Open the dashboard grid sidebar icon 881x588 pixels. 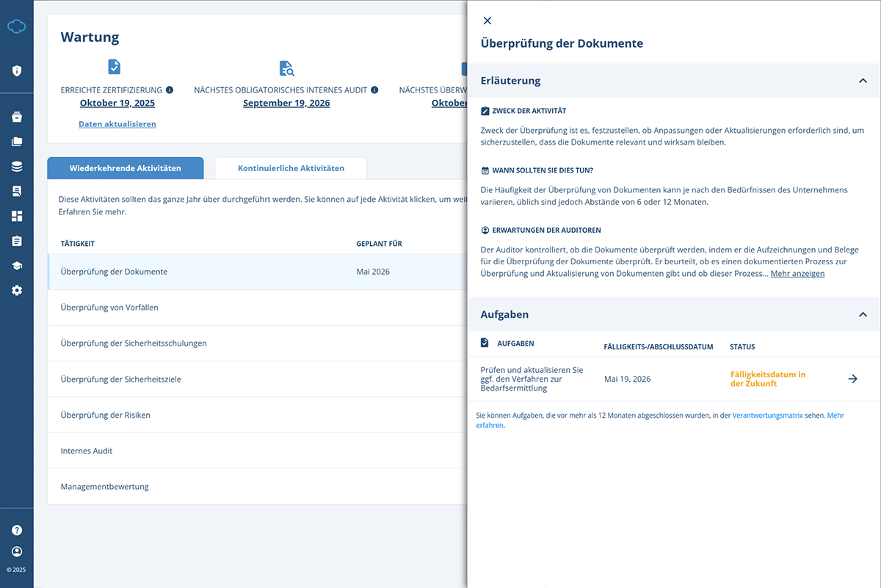(x=17, y=216)
